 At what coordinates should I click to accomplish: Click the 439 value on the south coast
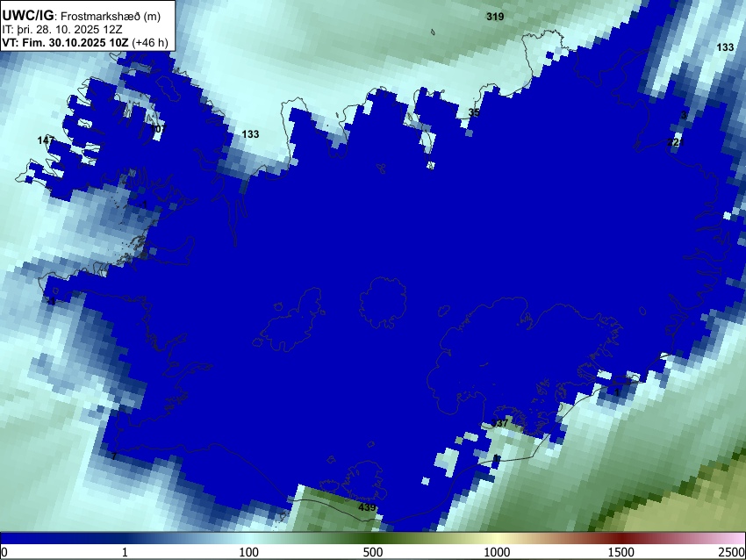click(x=367, y=507)
